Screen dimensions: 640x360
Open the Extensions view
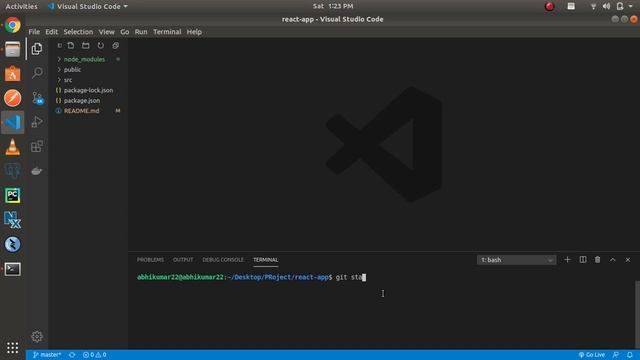(37, 146)
